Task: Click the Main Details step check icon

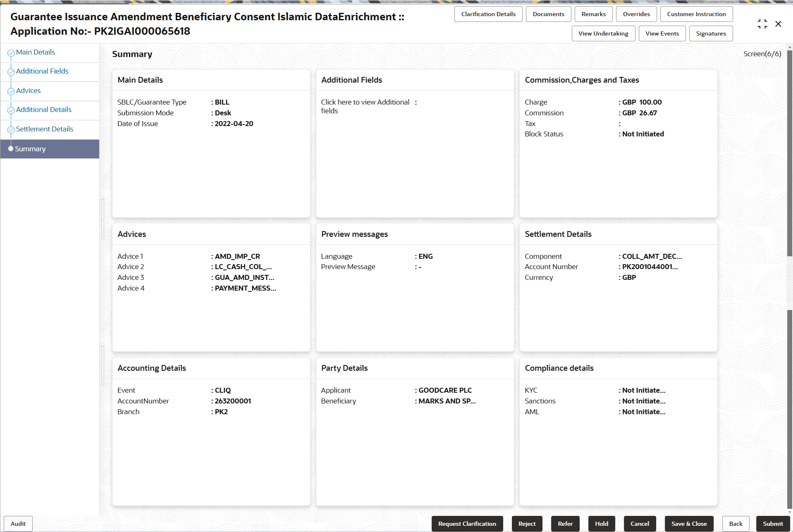Action: tap(11, 53)
